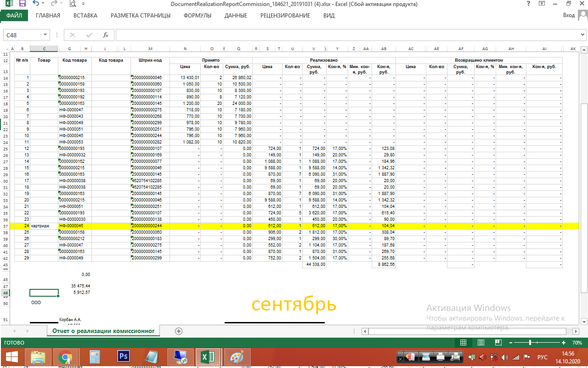Open the undo history dropdown arrow
Viewport: 588px width, 368px height.
pos(44,4)
